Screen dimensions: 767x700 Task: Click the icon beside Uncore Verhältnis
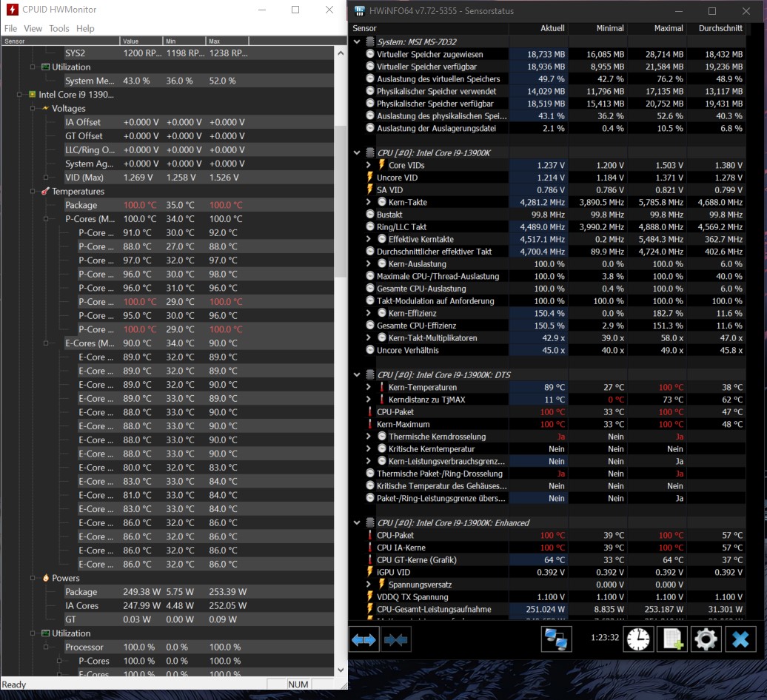click(370, 349)
